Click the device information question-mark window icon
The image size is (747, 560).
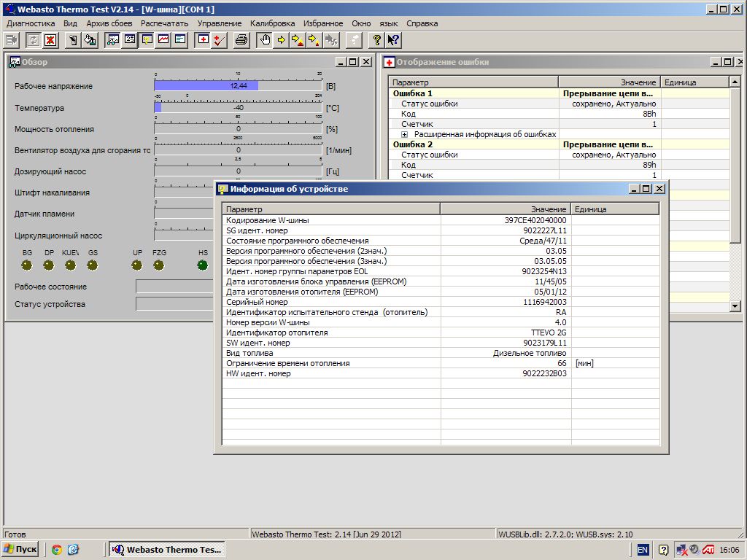coord(147,40)
